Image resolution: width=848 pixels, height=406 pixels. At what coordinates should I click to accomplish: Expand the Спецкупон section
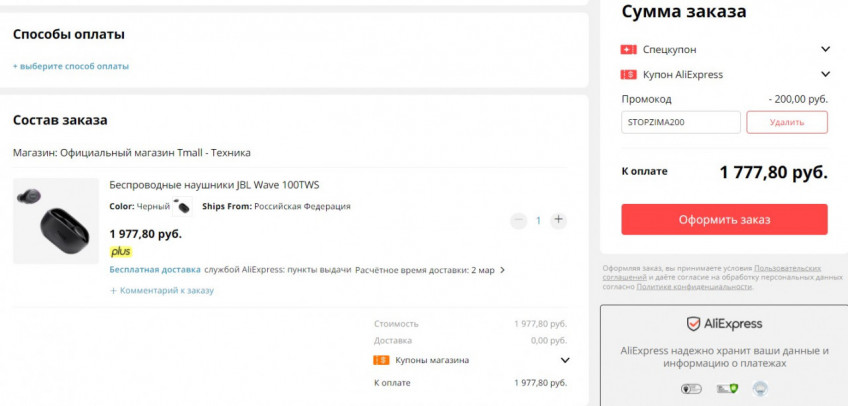click(825, 50)
